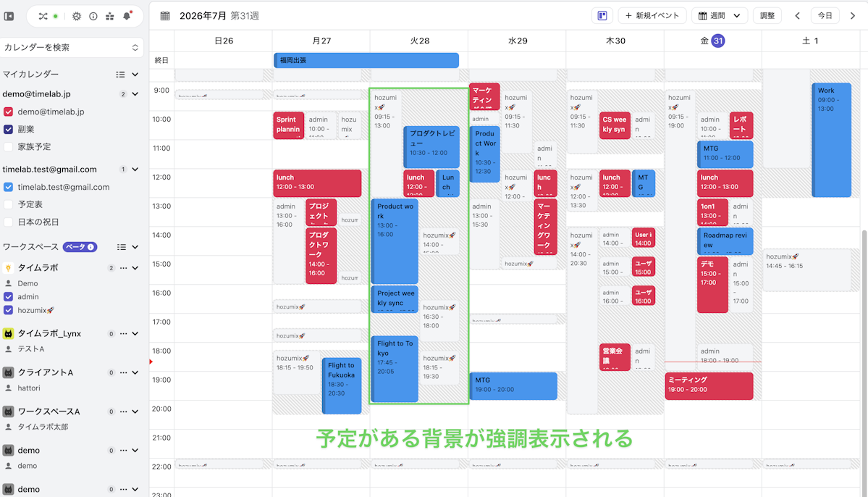Open notifications bell icon

point(127,15)
